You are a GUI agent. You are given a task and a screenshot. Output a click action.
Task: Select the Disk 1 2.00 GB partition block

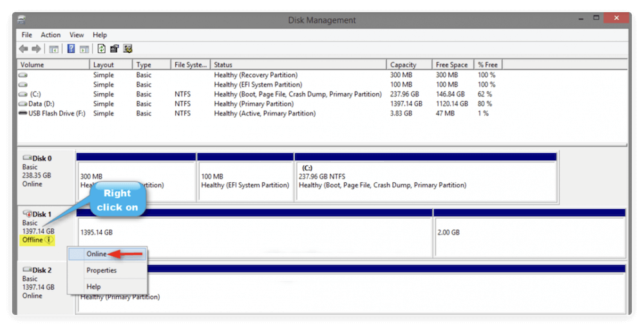pyautogui.click(x=530, y=233)
